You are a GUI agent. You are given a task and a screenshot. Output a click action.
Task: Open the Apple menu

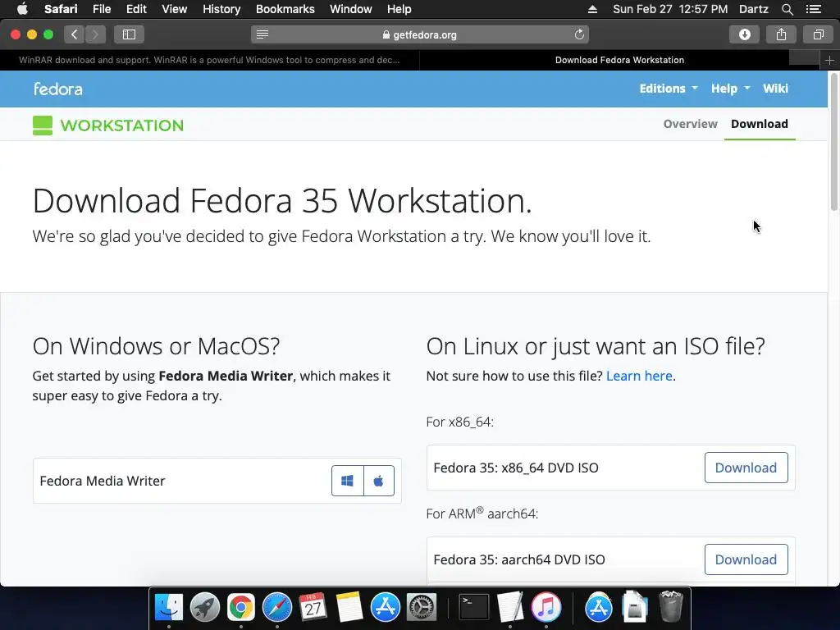pyautogui.click(x=22, y=9)
